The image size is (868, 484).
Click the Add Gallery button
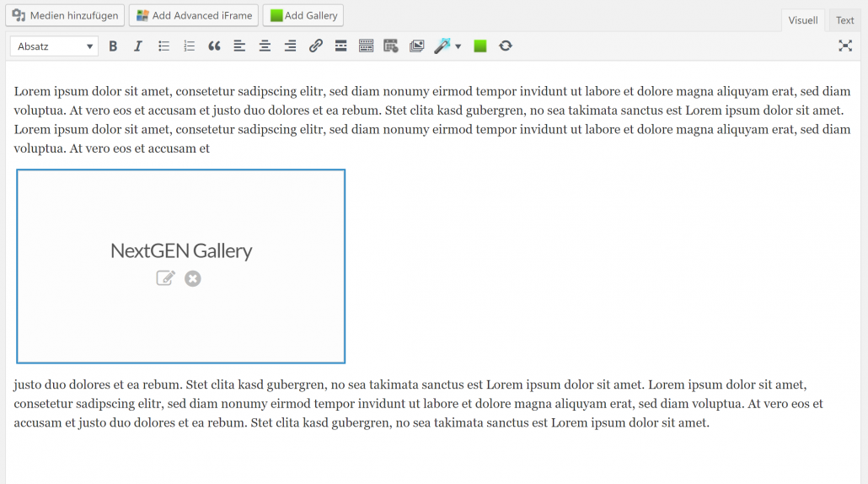click(x=303, y=15)
